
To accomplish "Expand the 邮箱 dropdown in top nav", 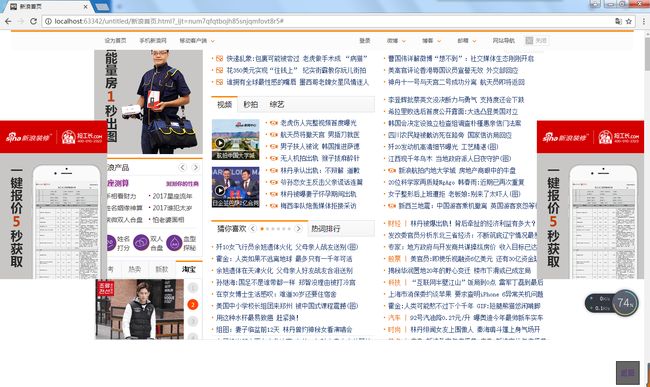I will click(x=467, y=41).
